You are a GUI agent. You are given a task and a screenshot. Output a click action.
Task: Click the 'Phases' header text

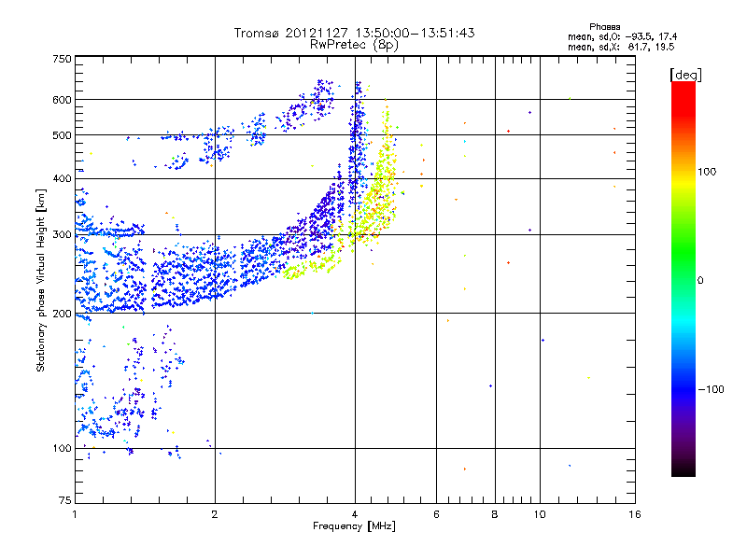(x=604, y=27)
